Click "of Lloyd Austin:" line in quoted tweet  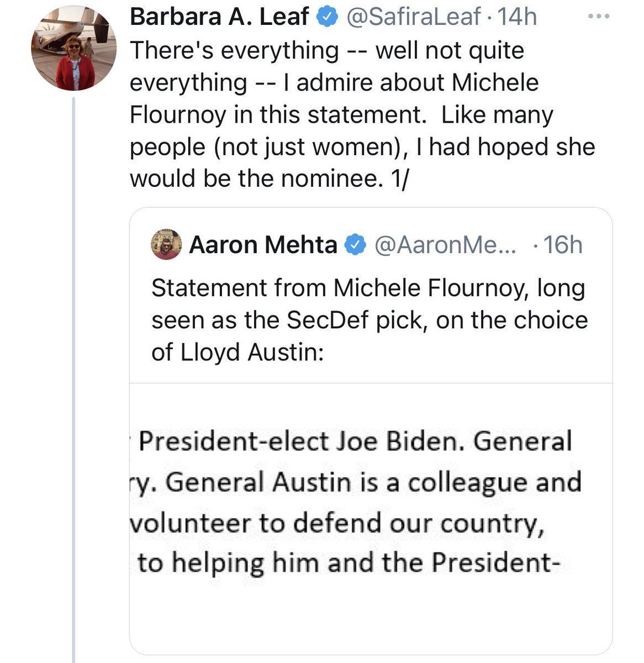pyautogui.click(x=237, y=352)
